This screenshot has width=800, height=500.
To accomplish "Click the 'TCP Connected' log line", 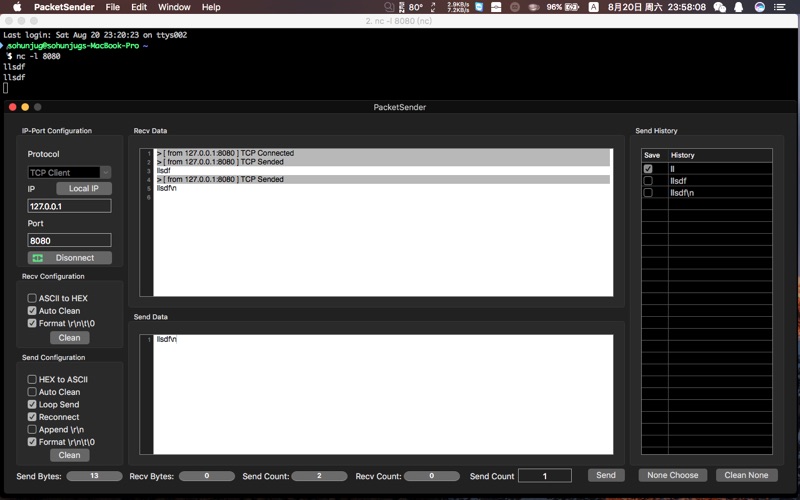I will click(x=383, y=153).
